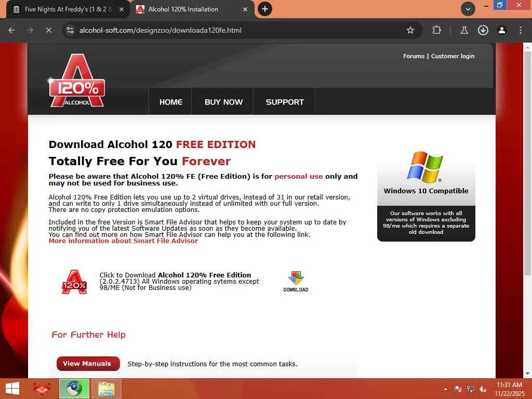This screenshot has width=532, height=399.
Task: Open Action Center flag tray icon
Action: coord(458,389)
